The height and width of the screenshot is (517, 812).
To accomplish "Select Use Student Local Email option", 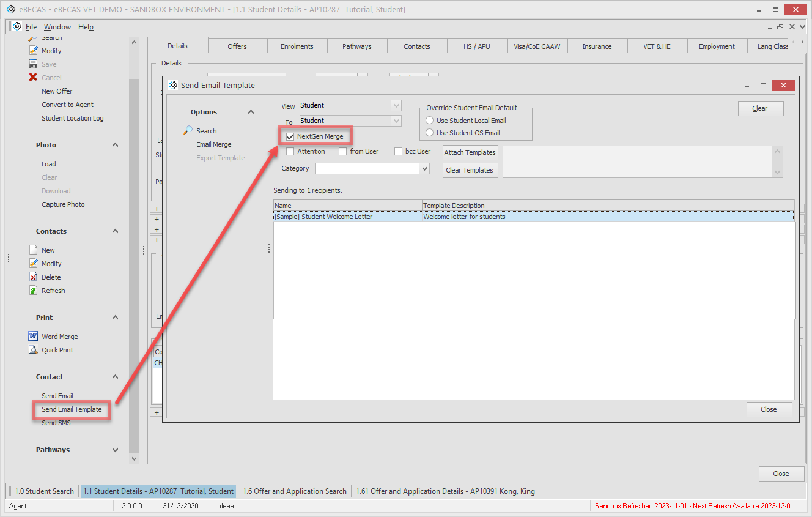I will [430, 121].
